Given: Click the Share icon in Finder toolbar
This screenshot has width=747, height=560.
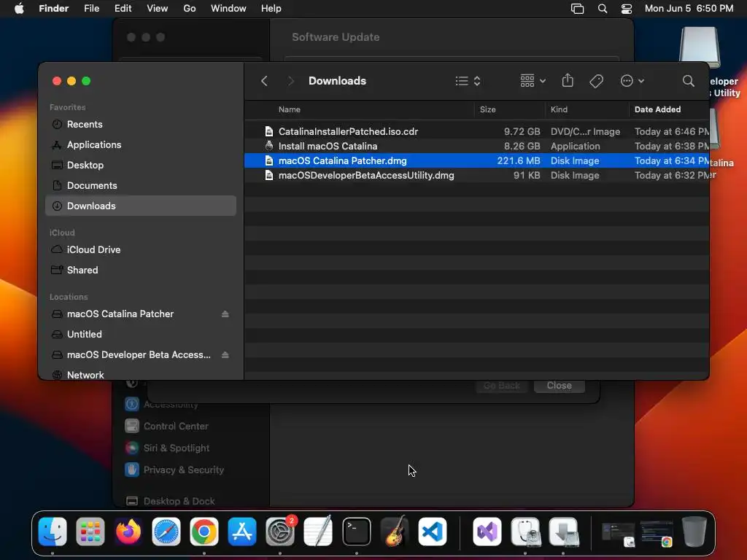Looking at the screenshot, I should click(x=568, y=80).
